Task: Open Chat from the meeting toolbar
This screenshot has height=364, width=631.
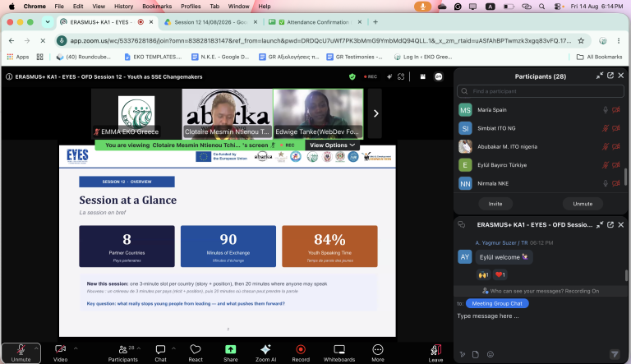Action: pyautogui.click(x=160, y=353)
